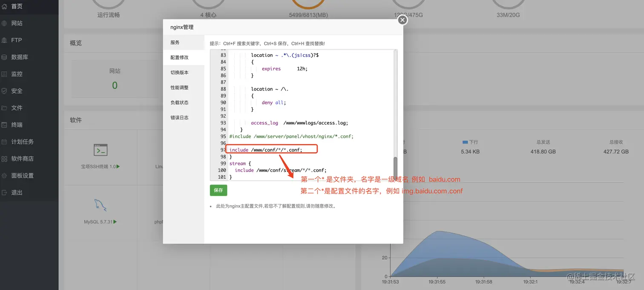Image resolution: width=644 pixels, height=290 pixels.
Task: Click the 软件 section heading
Action: [76, 120]
